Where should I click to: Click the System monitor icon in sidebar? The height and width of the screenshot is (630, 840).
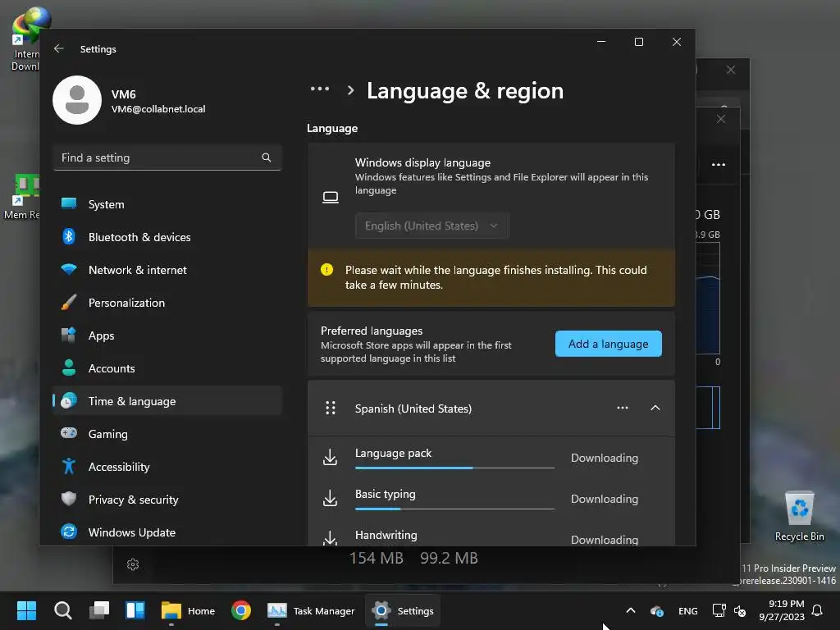click(69, 203)
